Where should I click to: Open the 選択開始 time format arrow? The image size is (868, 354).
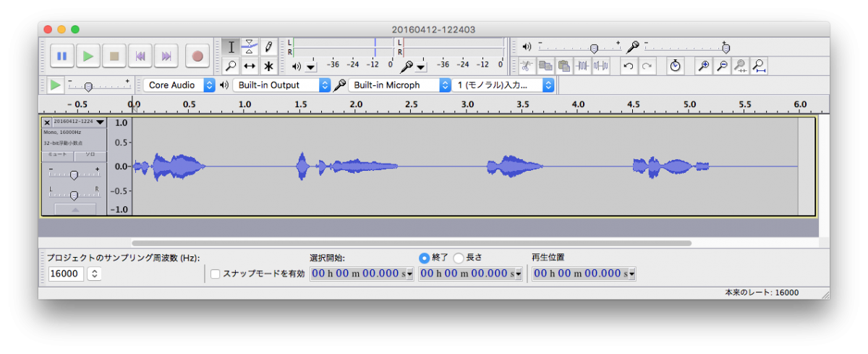coord(410,274)
